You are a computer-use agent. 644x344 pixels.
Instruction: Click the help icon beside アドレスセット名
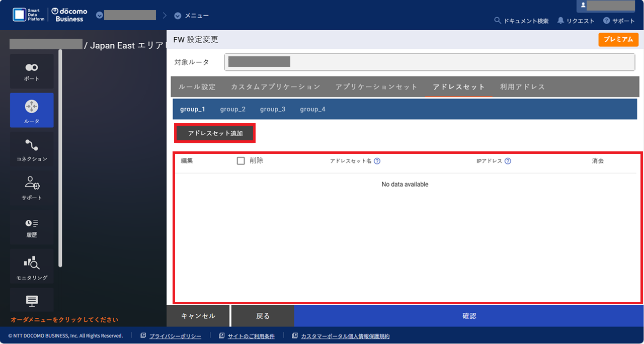377,161
